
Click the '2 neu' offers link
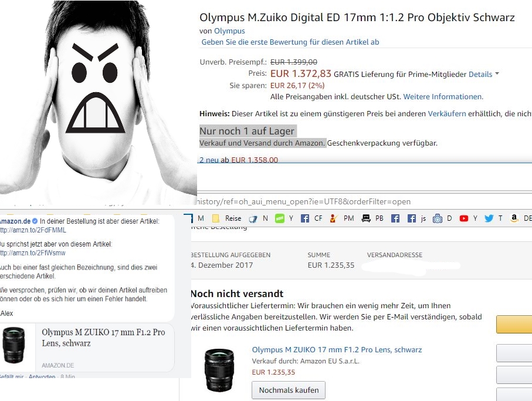tap(209, 160)
